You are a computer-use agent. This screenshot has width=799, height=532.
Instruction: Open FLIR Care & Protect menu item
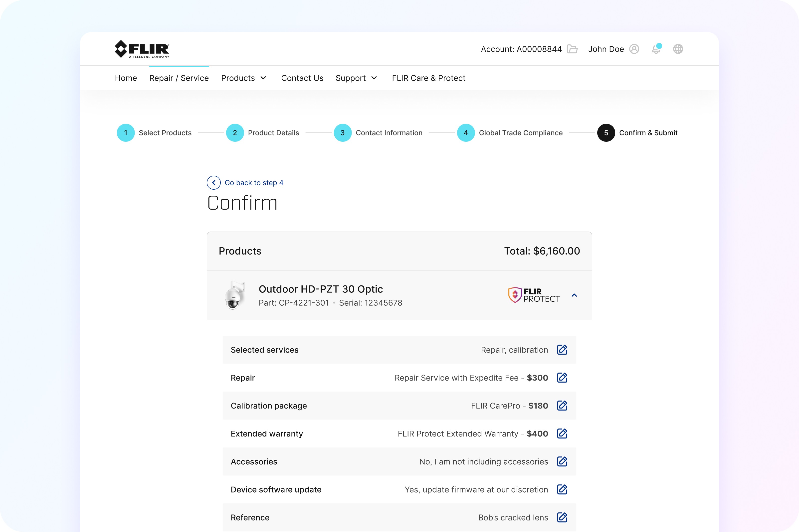click(x=429, y=78)
